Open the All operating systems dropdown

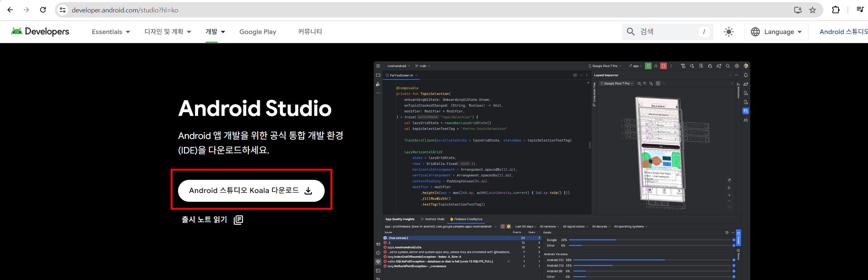click(631, 227)
